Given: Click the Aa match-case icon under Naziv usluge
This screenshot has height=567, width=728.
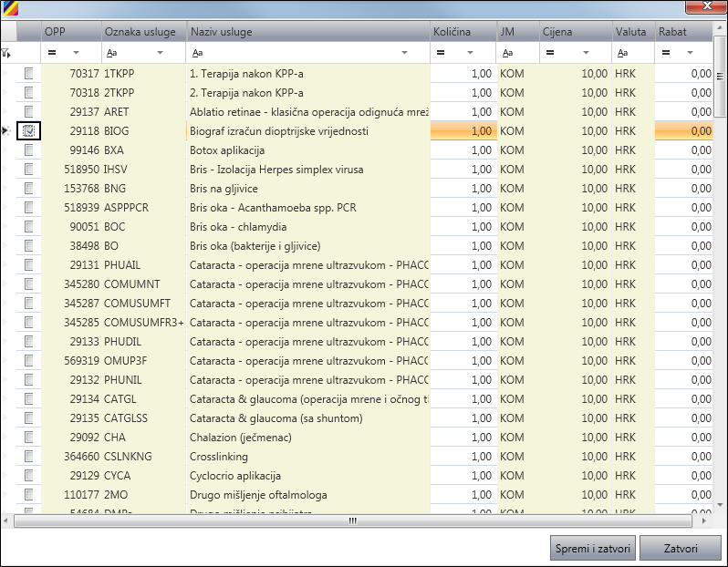Looking at the screenshot, I should pos(197,53).
